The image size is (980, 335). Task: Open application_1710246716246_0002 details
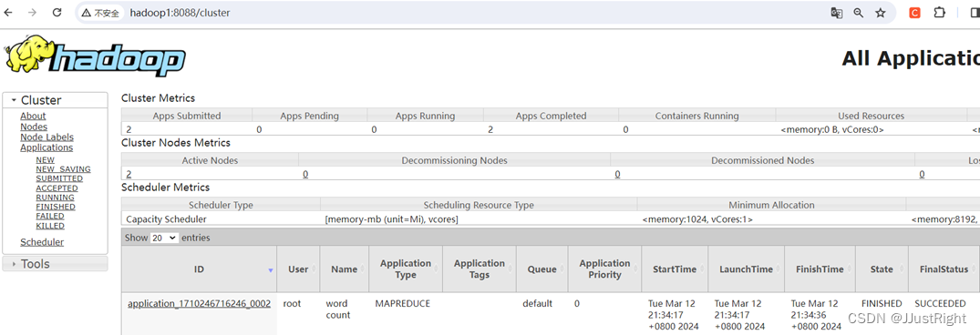(199, 304)
